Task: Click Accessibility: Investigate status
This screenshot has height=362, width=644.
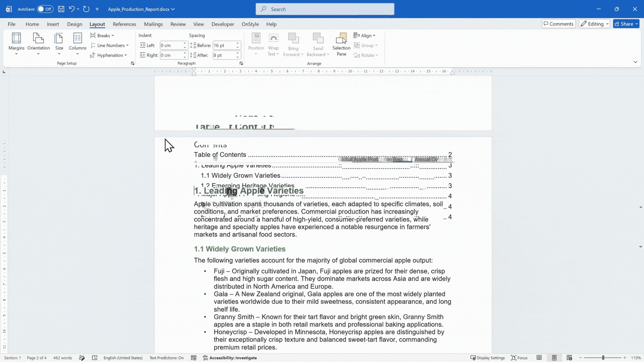Action: (230, 358)
